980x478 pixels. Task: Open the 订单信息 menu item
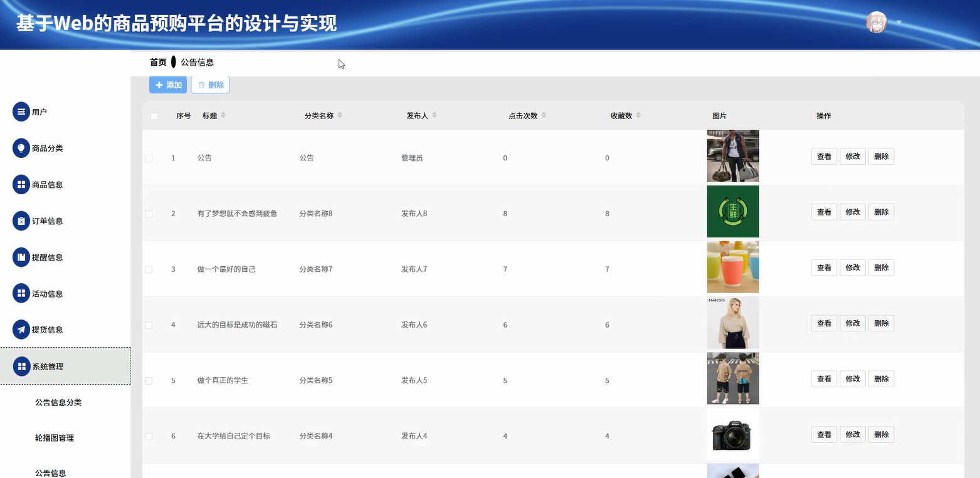click(65, 221)
